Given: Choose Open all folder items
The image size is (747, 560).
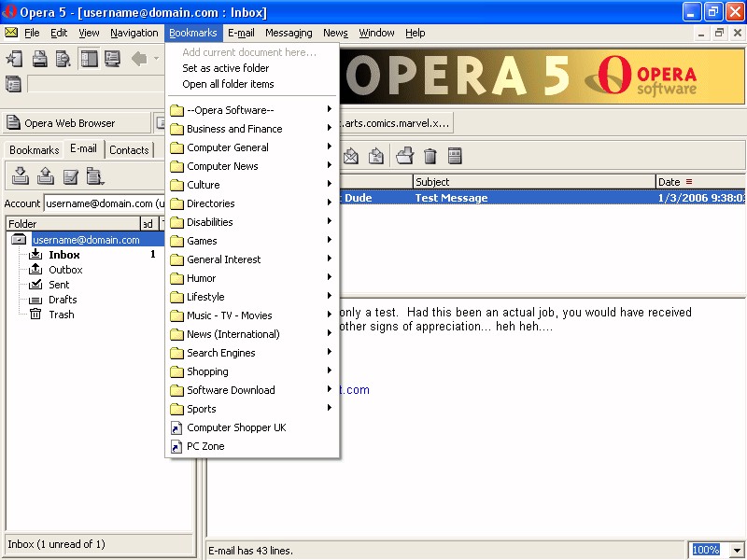Looking at the screenshot, I should point(252,84).
